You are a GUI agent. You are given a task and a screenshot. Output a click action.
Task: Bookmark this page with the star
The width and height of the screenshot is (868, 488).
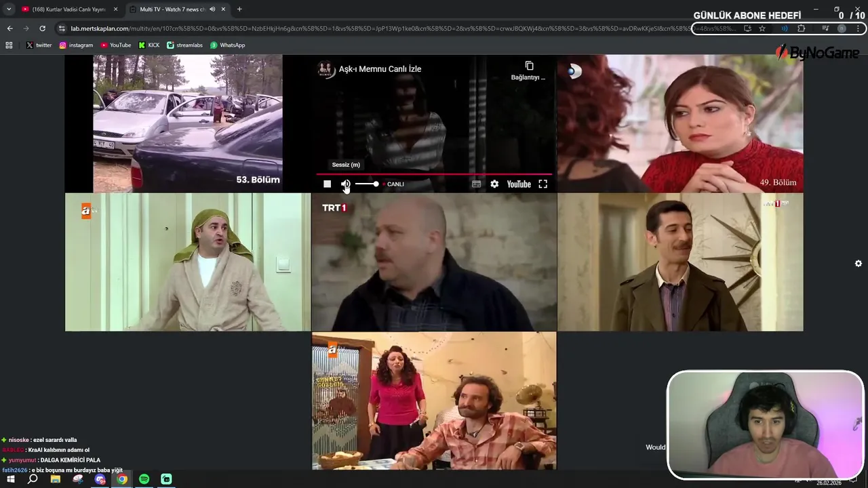(762, 28)
